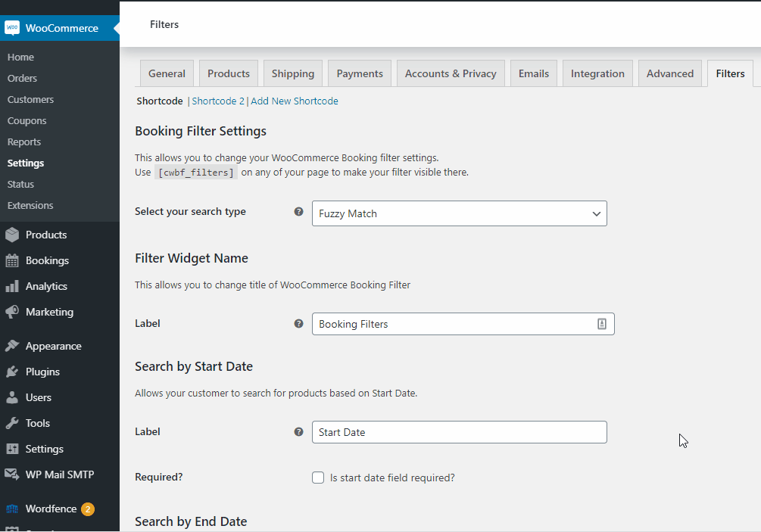Screen dimensions: 761x532
Task: Click the Marketing megaphone icon
Action: 12,312
